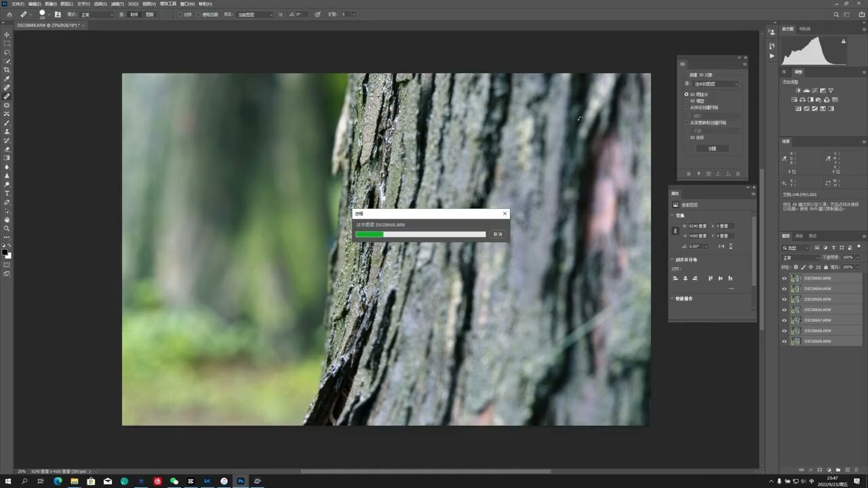Select the Crop tool
The height and width of the screenshot is (488, 868).
(x=7, y=70)
